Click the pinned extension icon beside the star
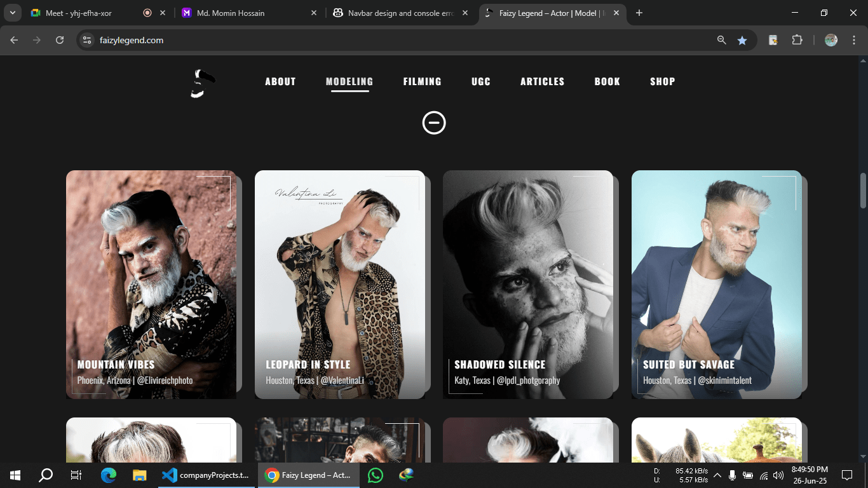The height and width of the screenshot is (488, 868). click(x=773, y=40)
